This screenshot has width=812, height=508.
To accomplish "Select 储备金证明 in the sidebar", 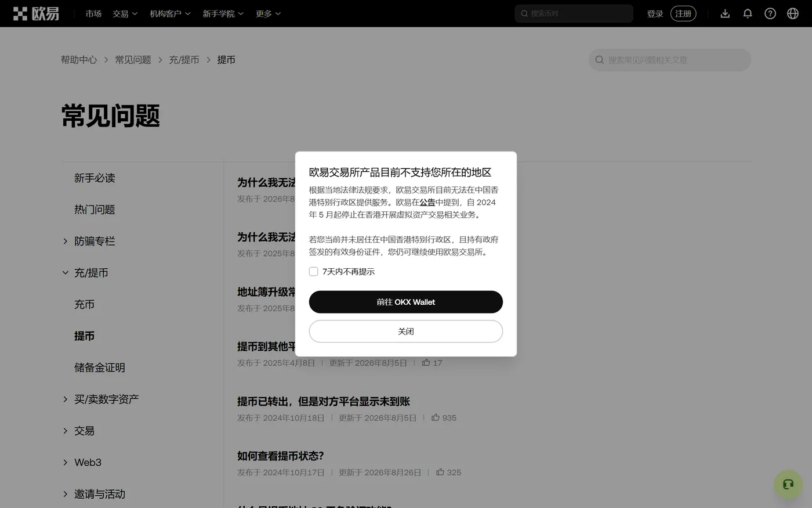I will 100,368.
